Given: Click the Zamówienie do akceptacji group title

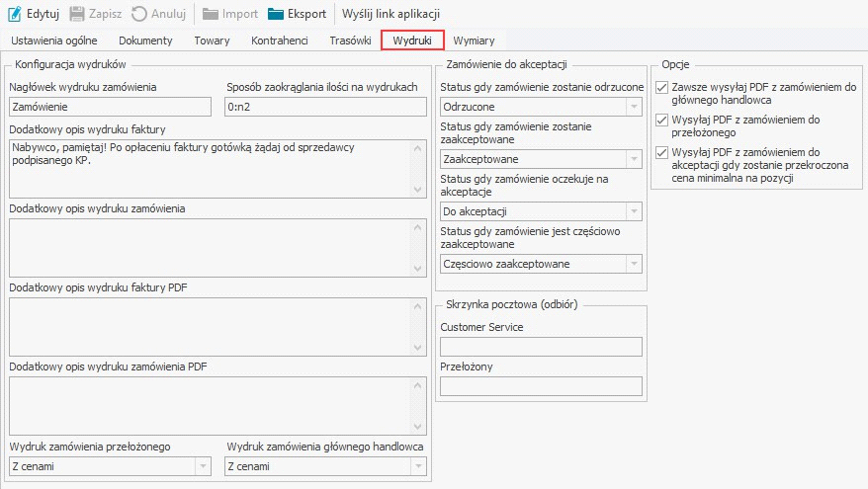Looking at the screenshot, I should [x=506, y=64].
